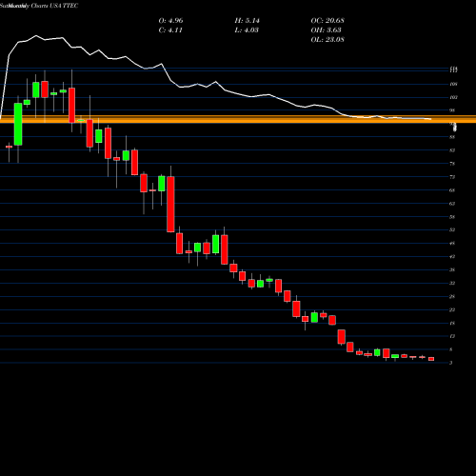
Task: Click the Charts USA TTEC title
Action: [x=54, y=6]
